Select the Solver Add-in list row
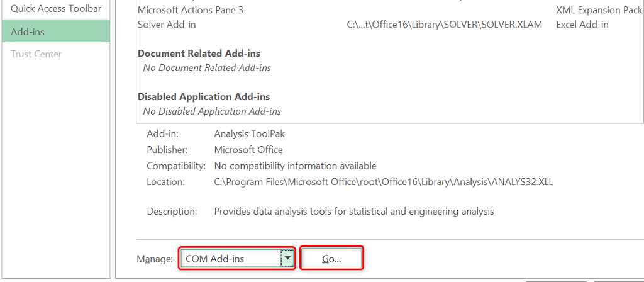This screenshot has width=644, height=282. (167, 25)
